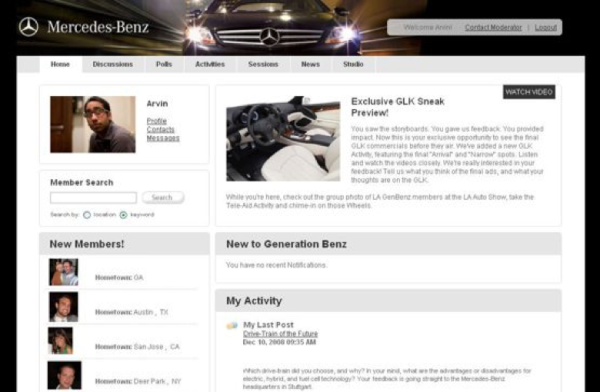Open the News tab

310,64
